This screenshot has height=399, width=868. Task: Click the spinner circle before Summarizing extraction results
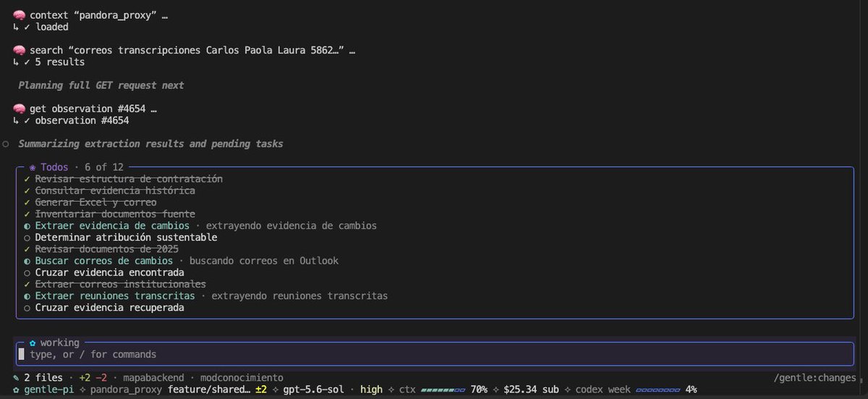[x=6, y=144]
